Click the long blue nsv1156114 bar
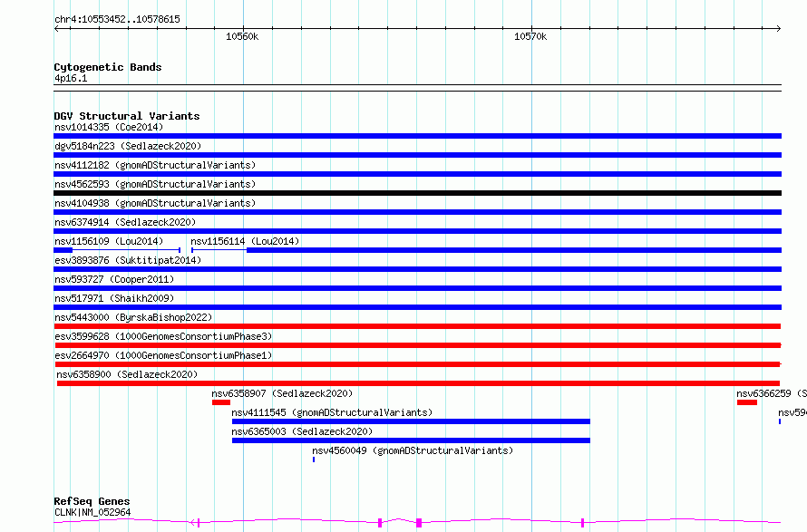Viewport: 807px width, 532px height. coord(513,250)
